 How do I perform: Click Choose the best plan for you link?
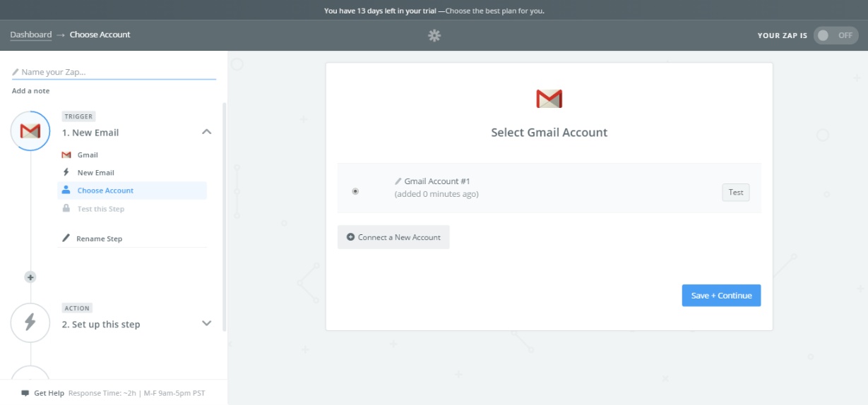496,11
